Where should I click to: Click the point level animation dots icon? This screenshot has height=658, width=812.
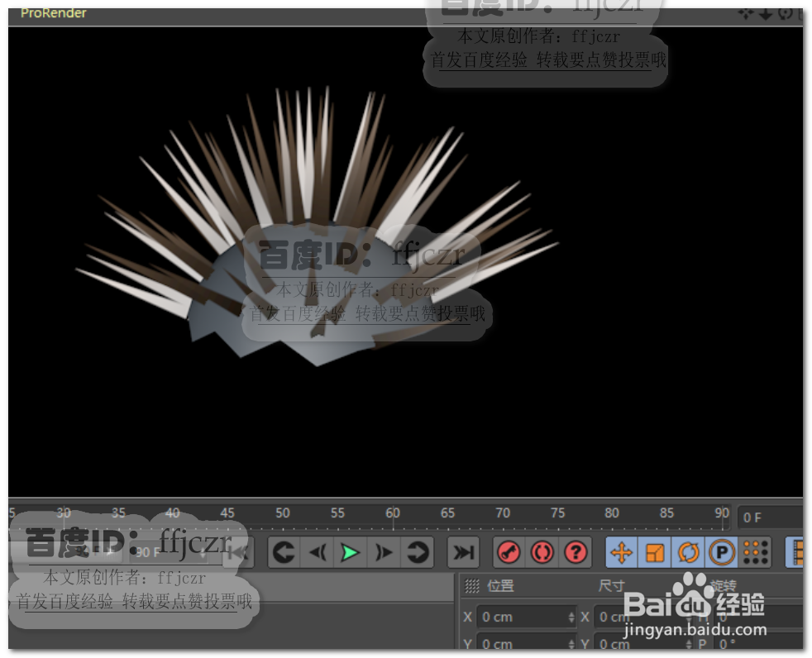pyautogui.click(x=756, y=552)
